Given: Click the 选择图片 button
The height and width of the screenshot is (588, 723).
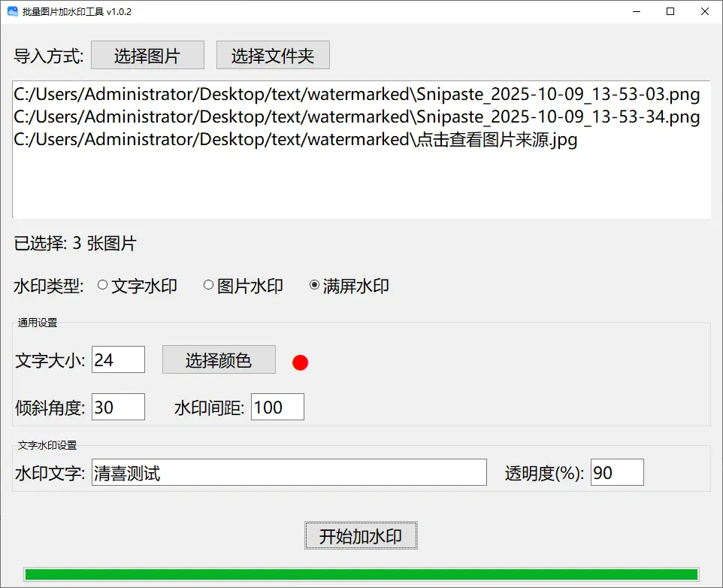Looking at the screenshot, I should point(147,55).
